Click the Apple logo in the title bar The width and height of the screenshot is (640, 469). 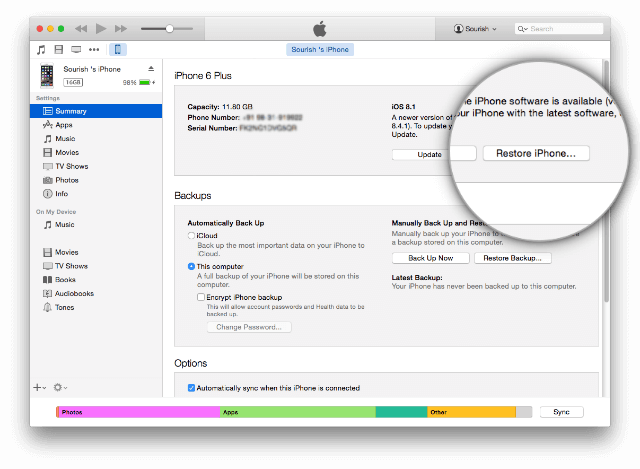click(320, 29)
